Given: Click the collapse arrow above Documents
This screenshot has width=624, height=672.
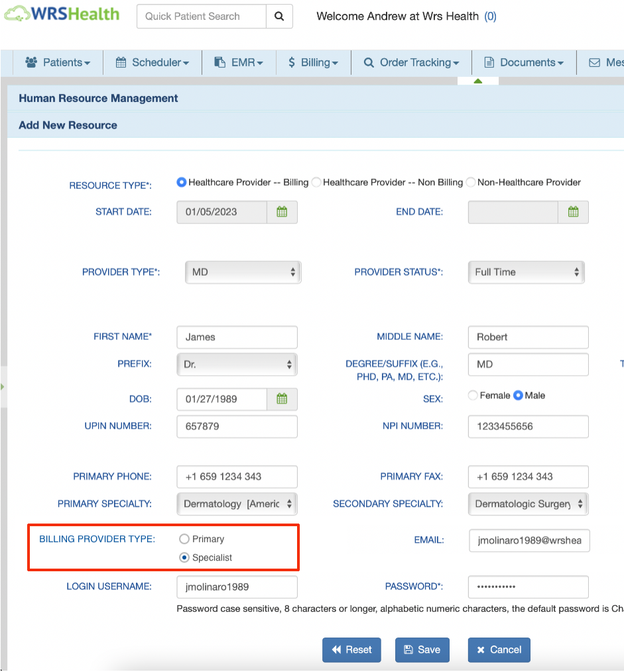Looking at the screenshot, I should pos(477,82).
